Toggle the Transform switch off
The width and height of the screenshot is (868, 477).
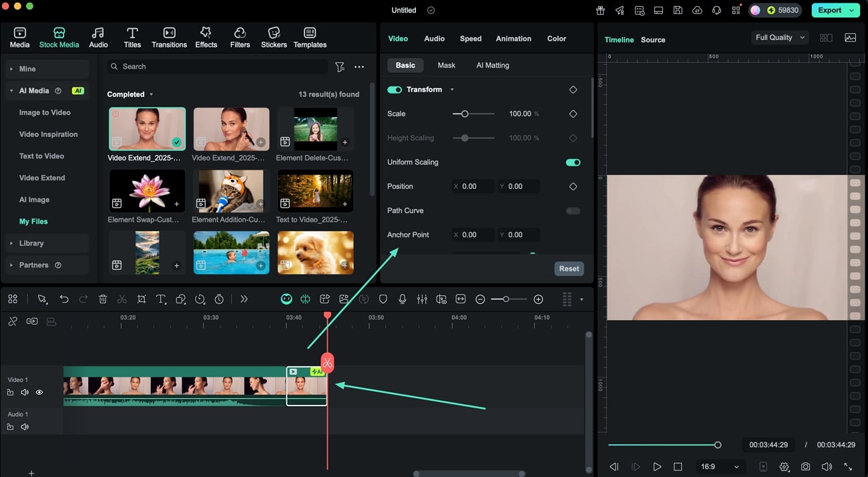395,90
